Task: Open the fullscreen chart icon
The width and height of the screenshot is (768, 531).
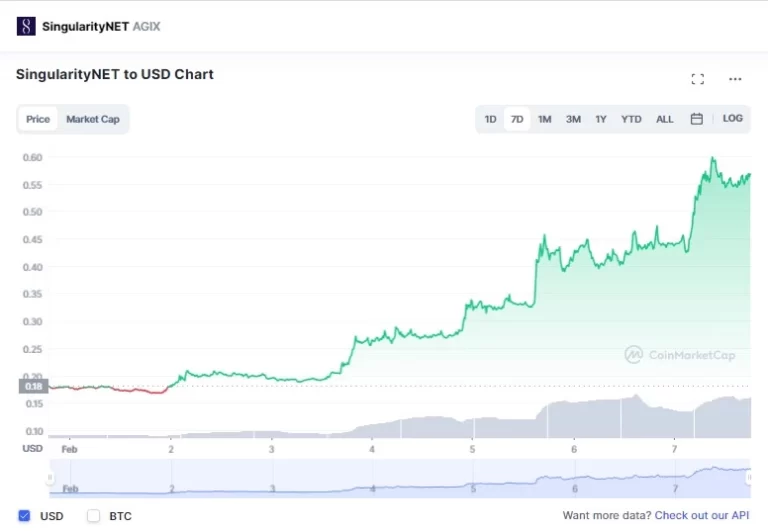Action: pyautogui.click(x=697, y=79)
